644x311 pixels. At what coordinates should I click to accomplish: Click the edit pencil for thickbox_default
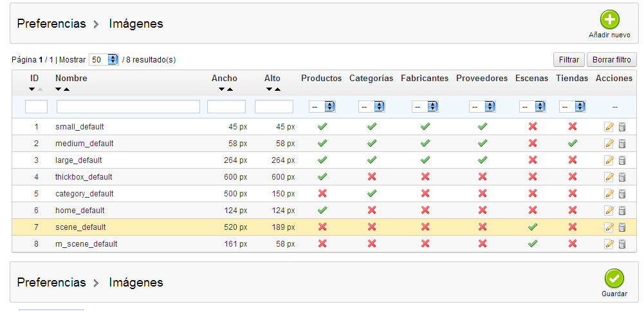(609, 177)
